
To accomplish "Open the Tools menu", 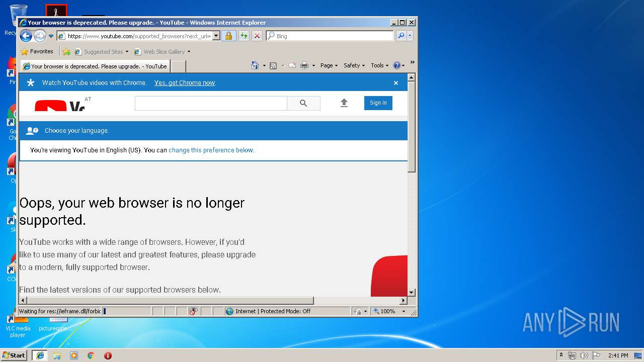I will tap(379, 65).
